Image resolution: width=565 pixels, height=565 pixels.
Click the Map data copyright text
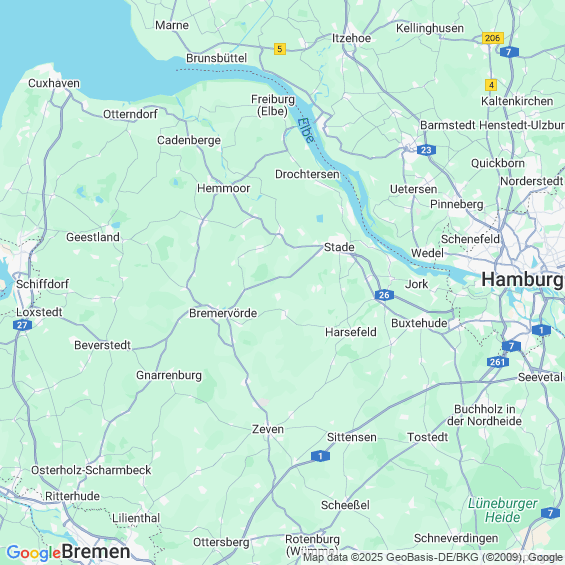pos(433,557)
